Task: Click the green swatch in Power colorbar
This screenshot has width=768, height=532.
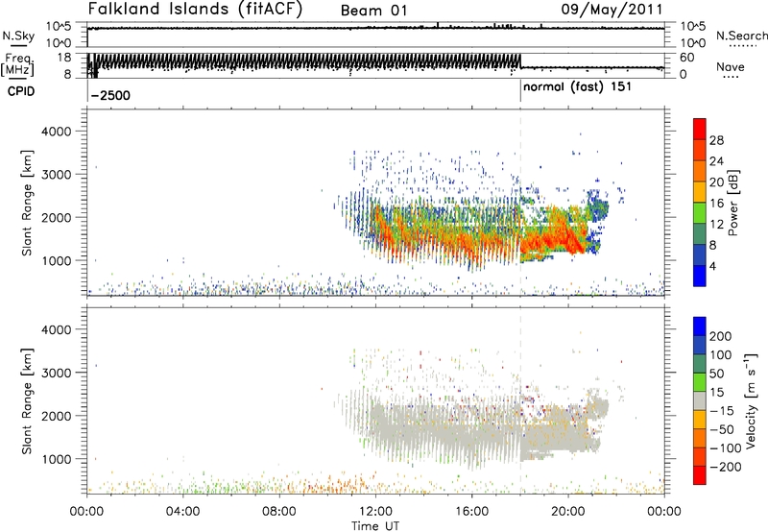Action: point(700,212)
